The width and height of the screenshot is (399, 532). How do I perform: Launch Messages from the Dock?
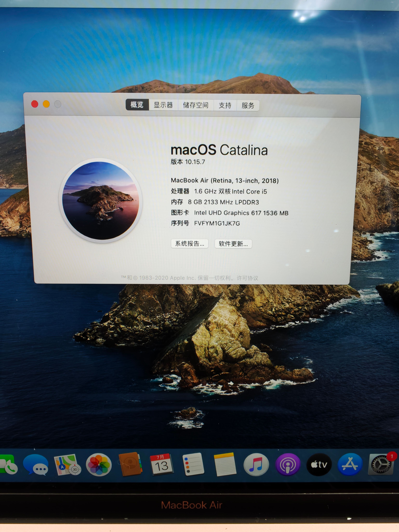click(36, 465)
